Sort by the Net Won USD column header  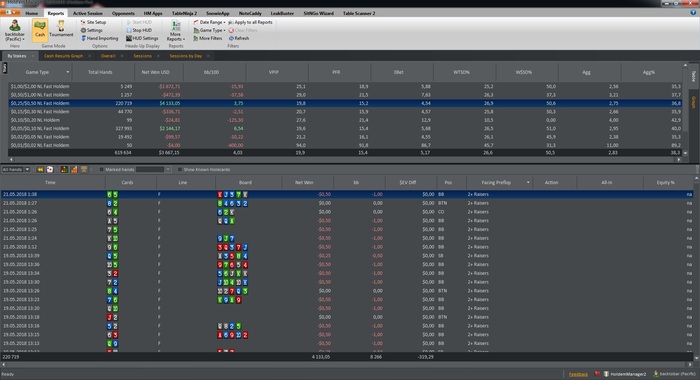[x=155, y=72]
